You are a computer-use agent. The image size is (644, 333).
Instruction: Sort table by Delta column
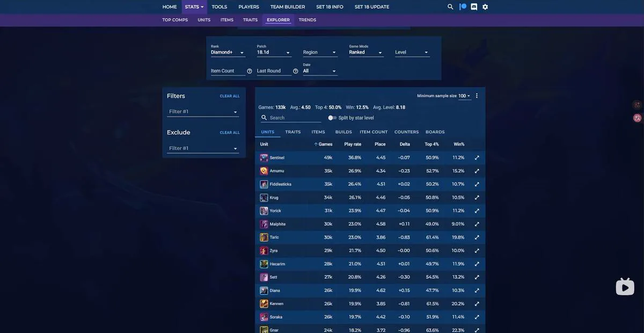click(x=405, y=144)
